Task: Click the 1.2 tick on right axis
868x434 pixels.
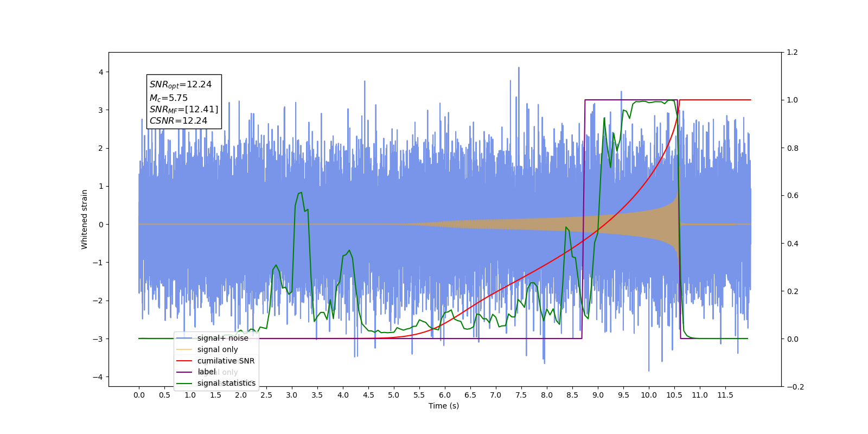Action: point(792,53)
